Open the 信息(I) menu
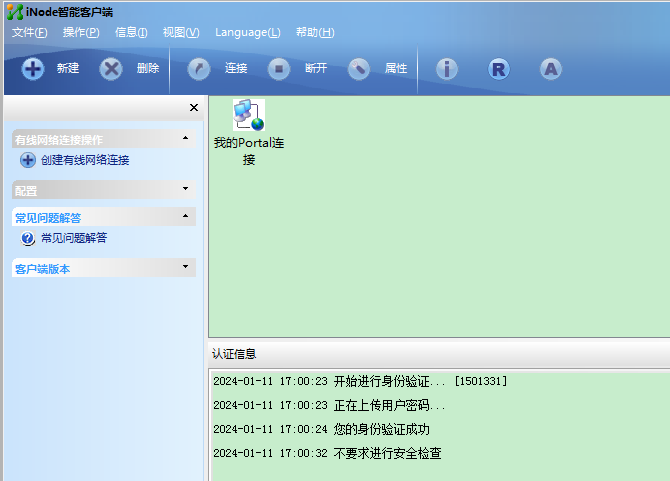 click(x=131, y=32)
